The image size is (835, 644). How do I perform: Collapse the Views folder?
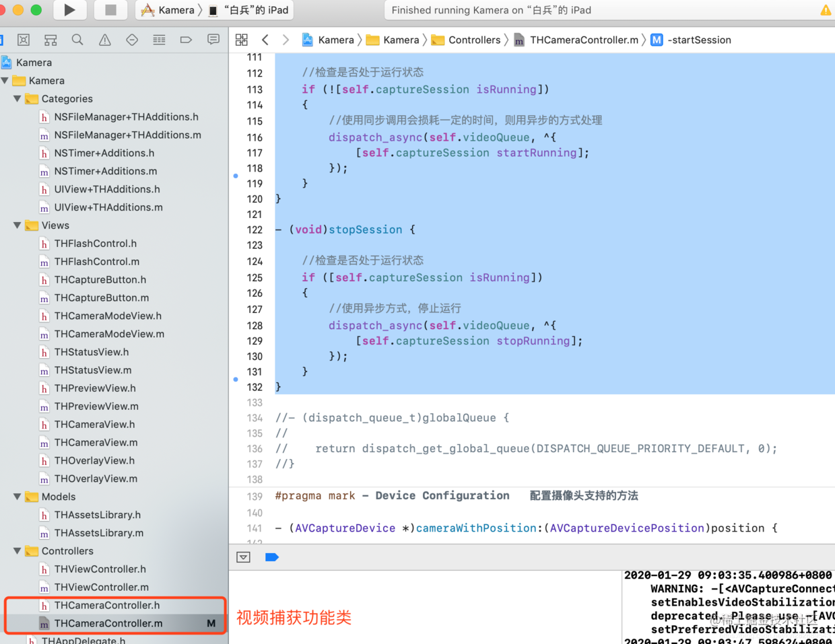[x=16, y=225]
